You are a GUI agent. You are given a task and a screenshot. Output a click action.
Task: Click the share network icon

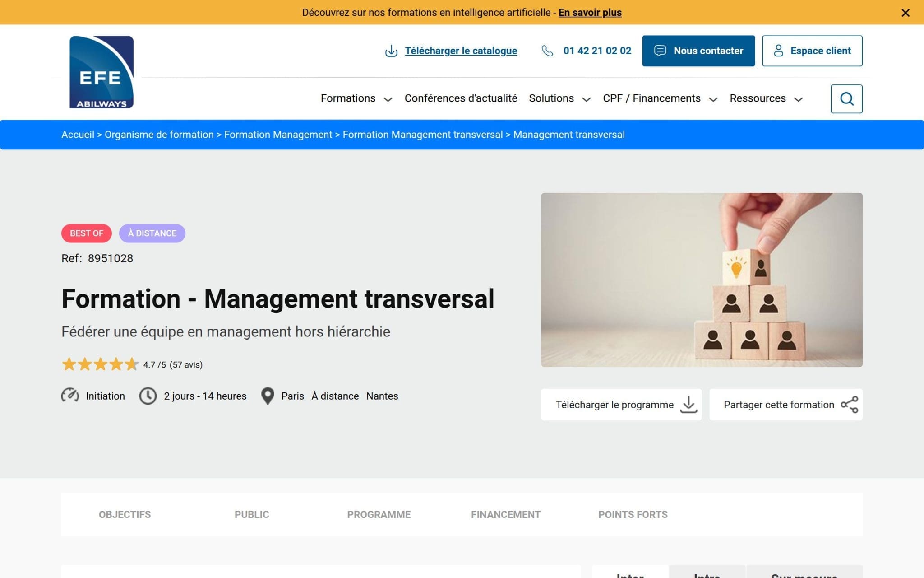click(850, 405)
